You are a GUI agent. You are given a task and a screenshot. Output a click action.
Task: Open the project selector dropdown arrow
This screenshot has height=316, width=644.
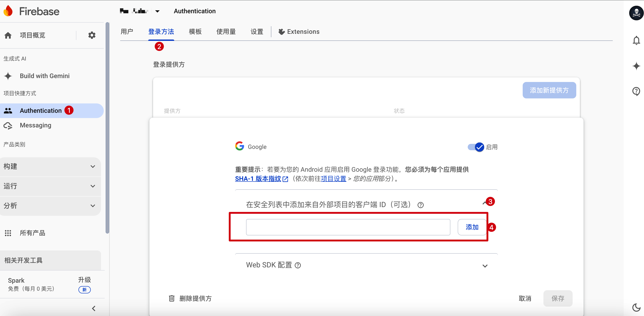157,11
